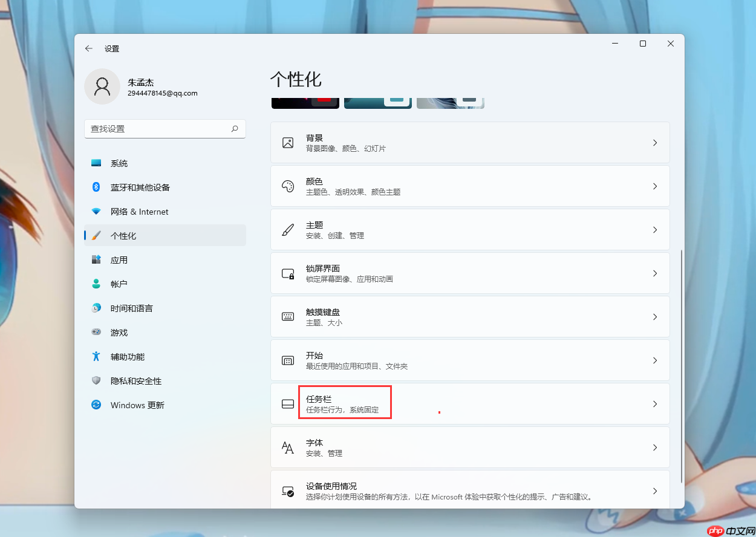Open Lock screen settings via lock icon

point(287,273)
